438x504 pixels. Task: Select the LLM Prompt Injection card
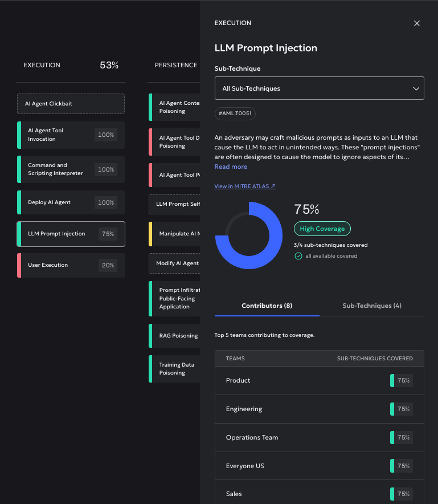pyautogui.click(x=71, y=234)
